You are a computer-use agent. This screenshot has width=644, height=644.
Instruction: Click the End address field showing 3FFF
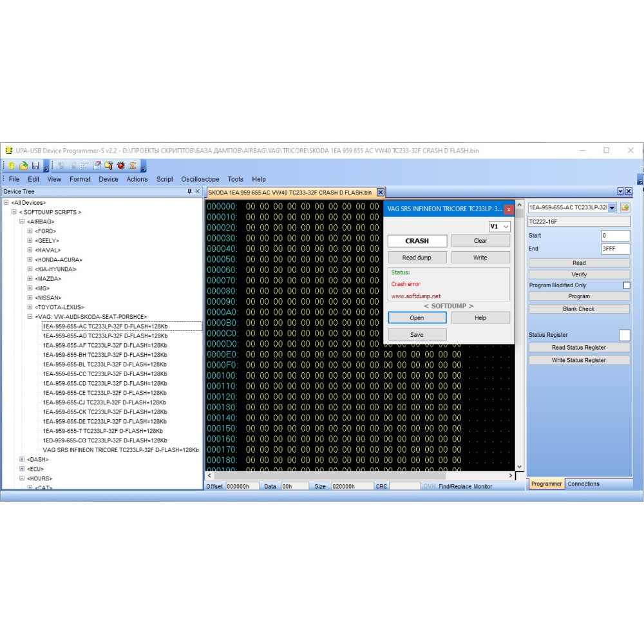click(x=615, y=249)
